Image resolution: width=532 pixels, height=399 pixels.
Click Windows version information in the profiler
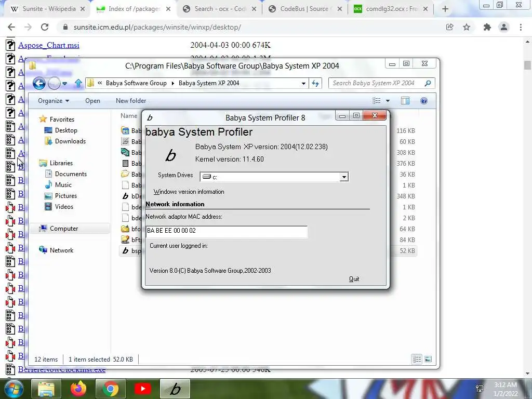click(189, 192)
